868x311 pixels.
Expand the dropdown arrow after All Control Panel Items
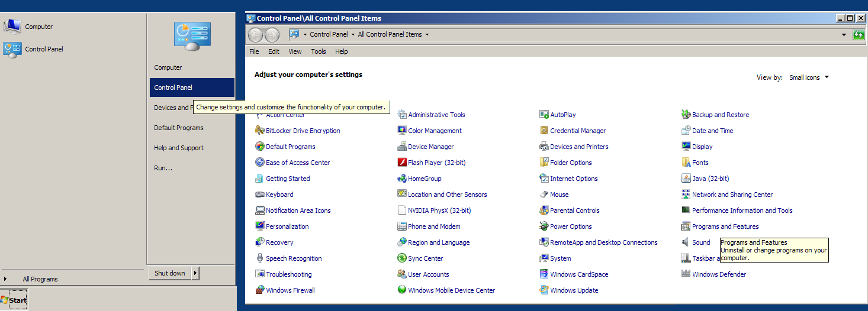tap(427, 34)
